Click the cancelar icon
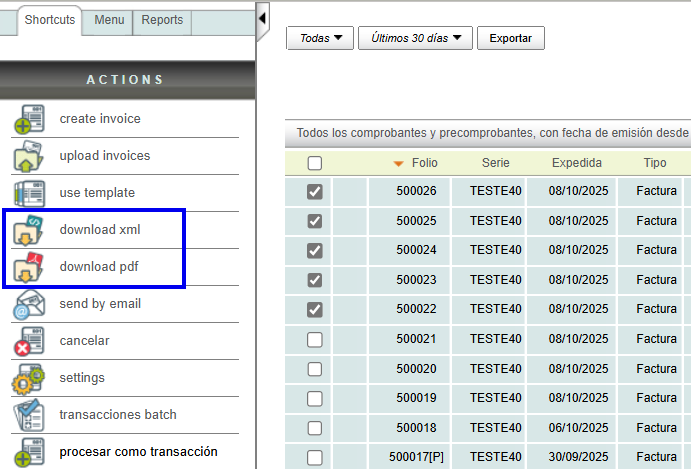 click(28, 342)
